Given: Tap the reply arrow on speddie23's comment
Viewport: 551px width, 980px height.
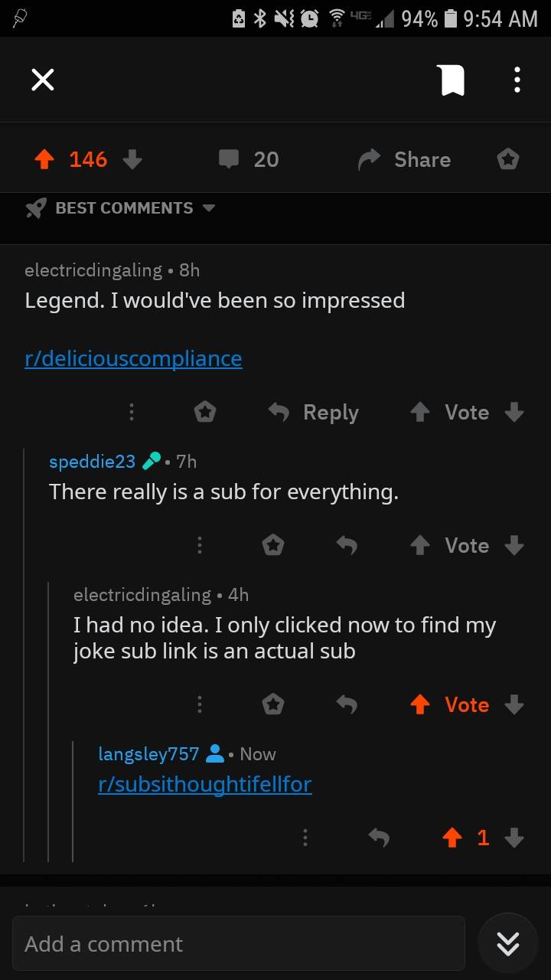Looking at the screenshot, I should pos(347,545).
